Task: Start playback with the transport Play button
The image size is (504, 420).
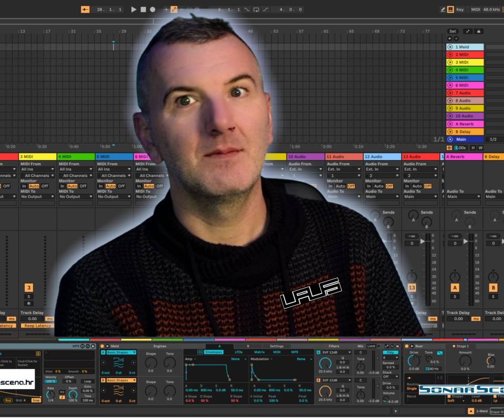Action: coord(134,9)
